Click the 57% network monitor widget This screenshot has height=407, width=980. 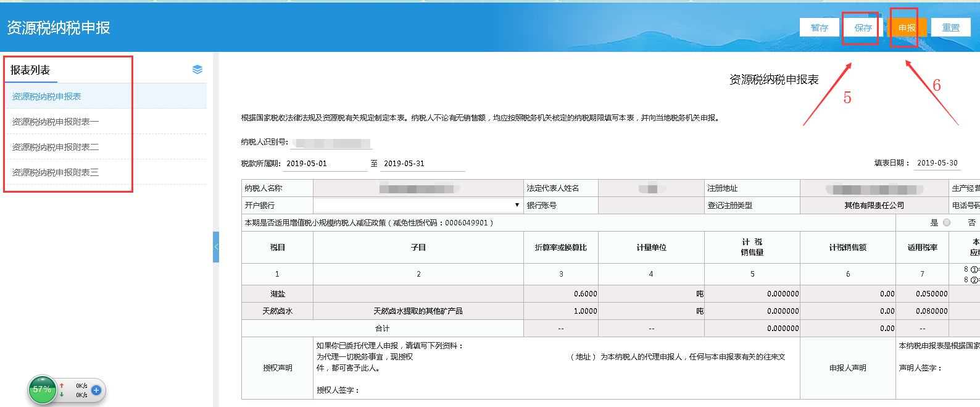[x=42, y=390]
